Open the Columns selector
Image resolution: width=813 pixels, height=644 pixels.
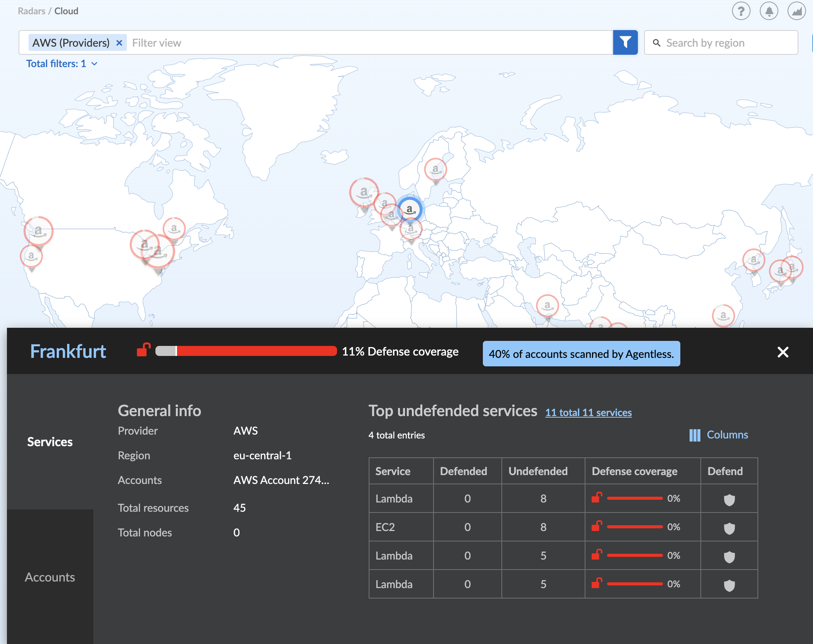point(719,435)
